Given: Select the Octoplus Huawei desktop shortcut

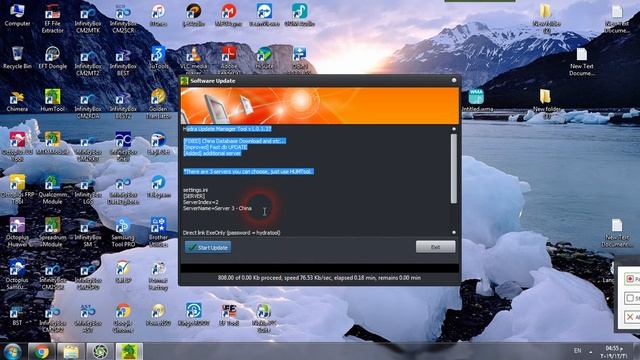Looking at the screenshot, I should (17, 231).
